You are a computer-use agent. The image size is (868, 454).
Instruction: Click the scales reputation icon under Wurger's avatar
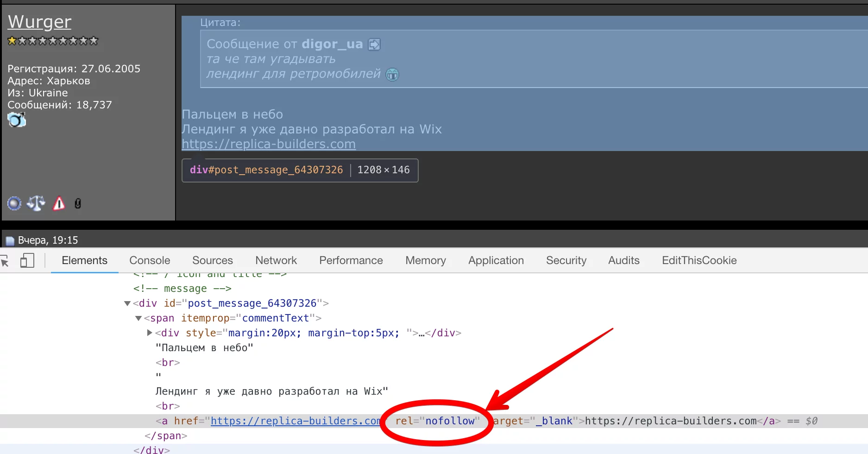coord(36,203)
